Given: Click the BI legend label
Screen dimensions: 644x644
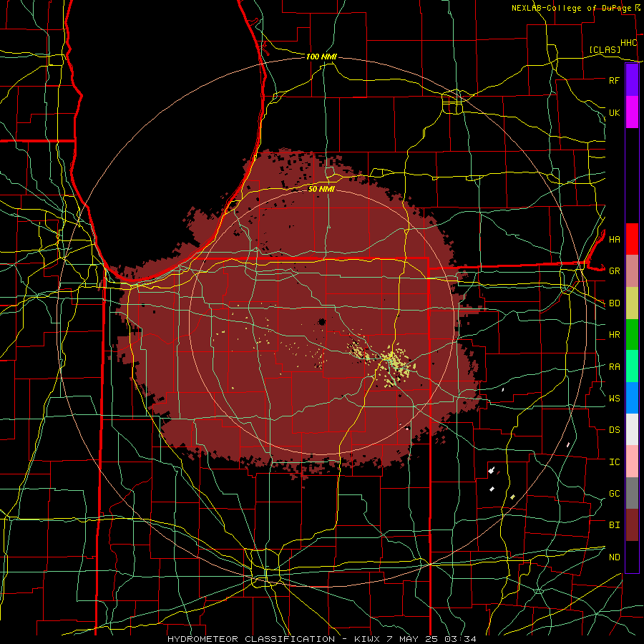Looking at the screenshot, I should click(x=614, y=525).
